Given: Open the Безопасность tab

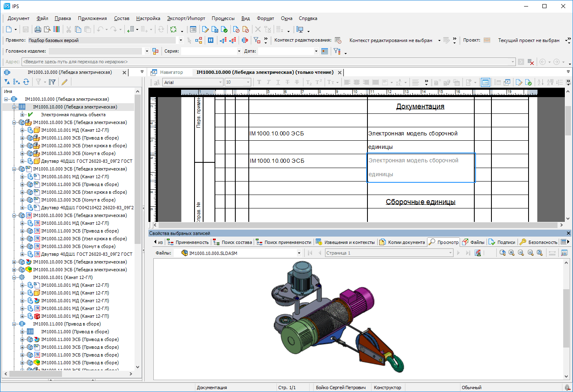Looking at the screenshot, I should (542, 242).
